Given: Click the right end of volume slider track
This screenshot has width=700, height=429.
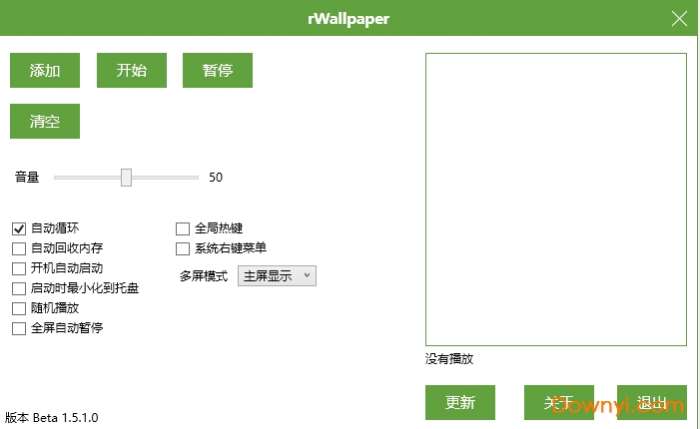Looking at the screenshot, I should (x=196, y=177).
